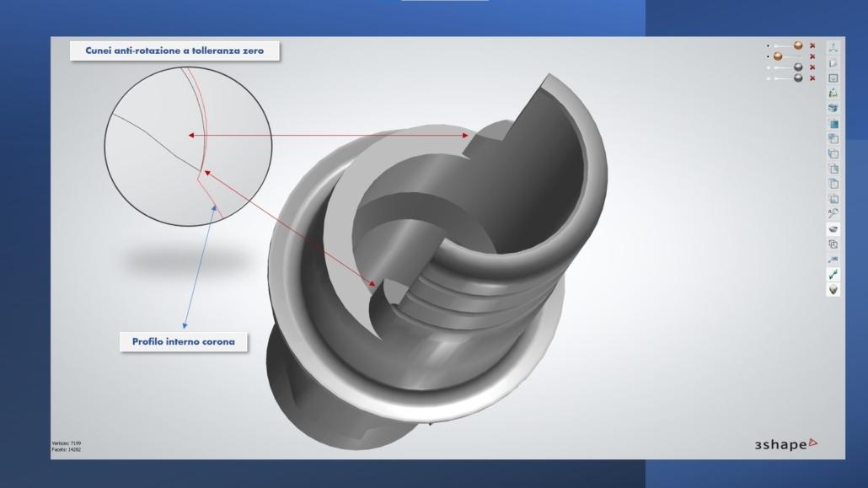Select the solid blue cube view icon
The image size is (868, 488).
click(833, 124)
